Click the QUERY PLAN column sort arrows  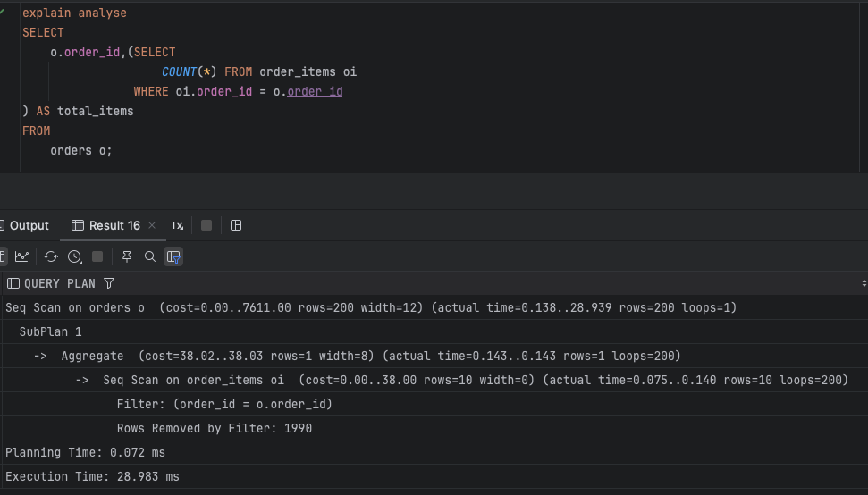click(864, 284)
